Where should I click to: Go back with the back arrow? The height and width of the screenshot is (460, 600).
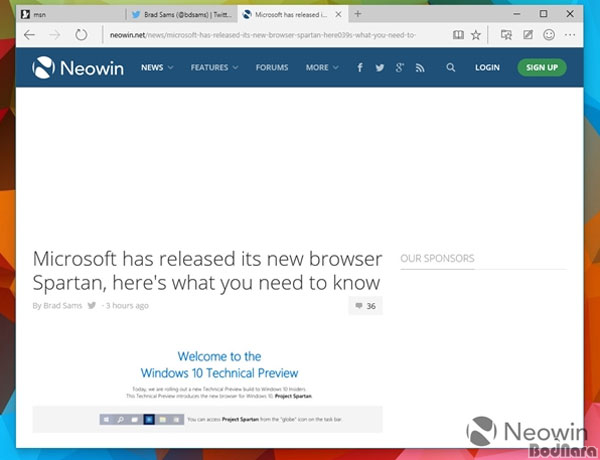click(x=29, y=35)
